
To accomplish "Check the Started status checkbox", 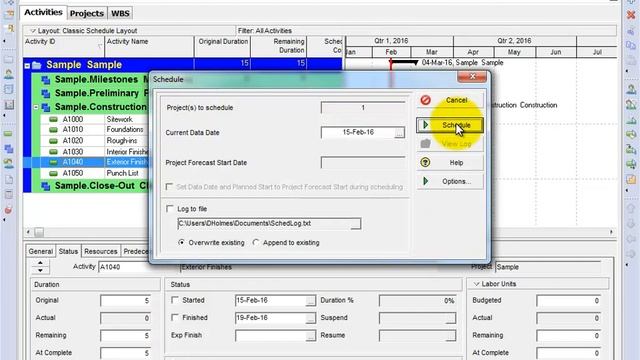I will [175, 300].
